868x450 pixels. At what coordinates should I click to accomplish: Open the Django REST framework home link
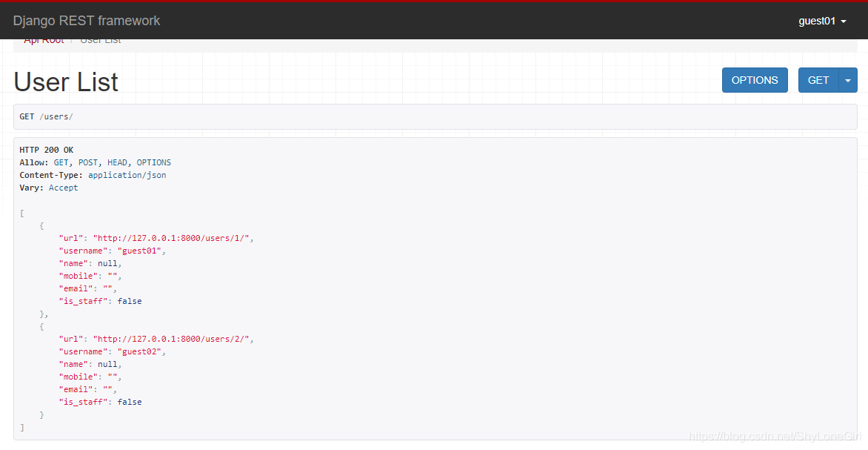coord(86,20)
